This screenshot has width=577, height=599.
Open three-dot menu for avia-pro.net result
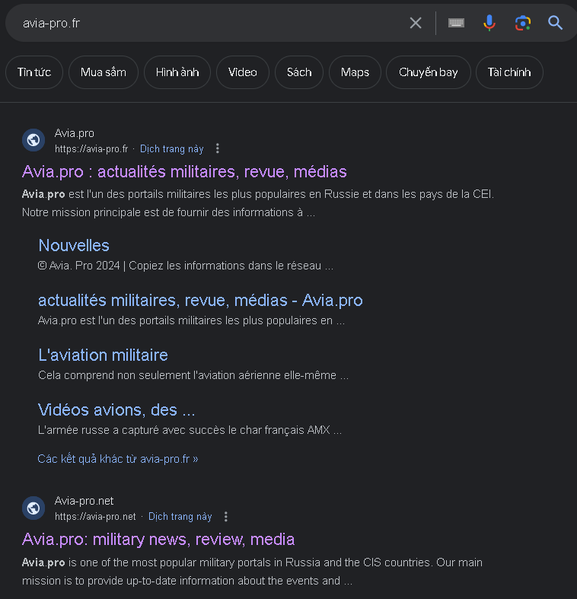click(226, 516)
